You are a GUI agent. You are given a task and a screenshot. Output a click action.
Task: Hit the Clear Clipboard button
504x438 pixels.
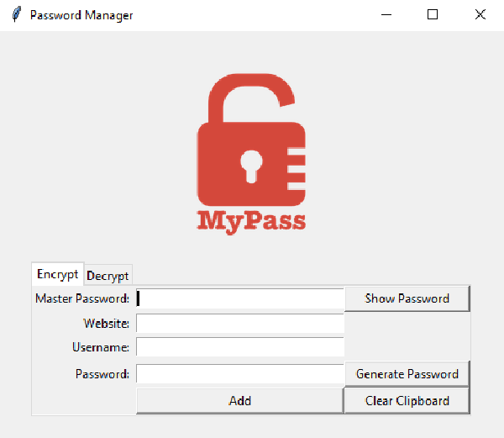click(407, 401)
